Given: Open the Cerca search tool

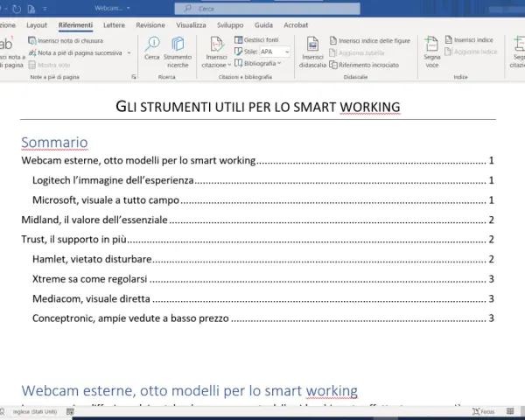Looking at the screenshot, I should click(x=151, y=49).
